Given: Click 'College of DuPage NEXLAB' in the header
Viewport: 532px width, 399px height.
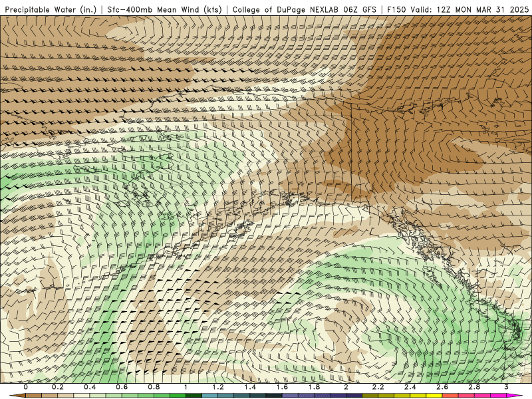Looking at the screenshot, I should click(x=285, y=9).
